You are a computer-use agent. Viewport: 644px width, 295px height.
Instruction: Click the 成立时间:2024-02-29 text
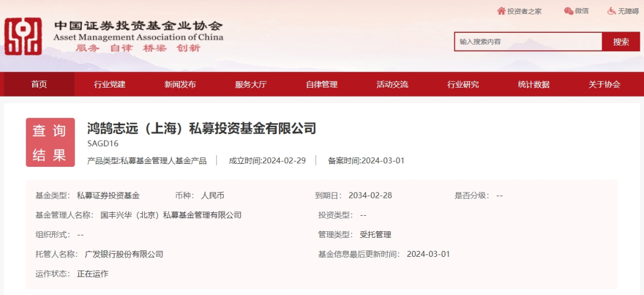tap(267, 160)
